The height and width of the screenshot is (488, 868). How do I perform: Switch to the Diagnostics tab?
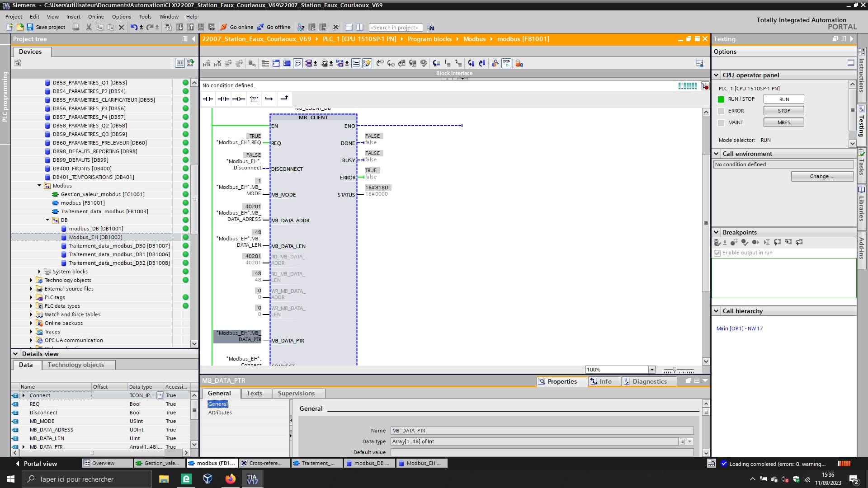pos(649,381)
